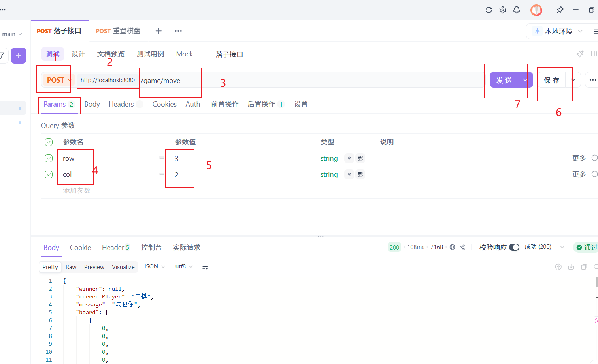The image size is (598, 364).
Task: Open tab bar more options ellipsis
Action: (x=178, y=31)
